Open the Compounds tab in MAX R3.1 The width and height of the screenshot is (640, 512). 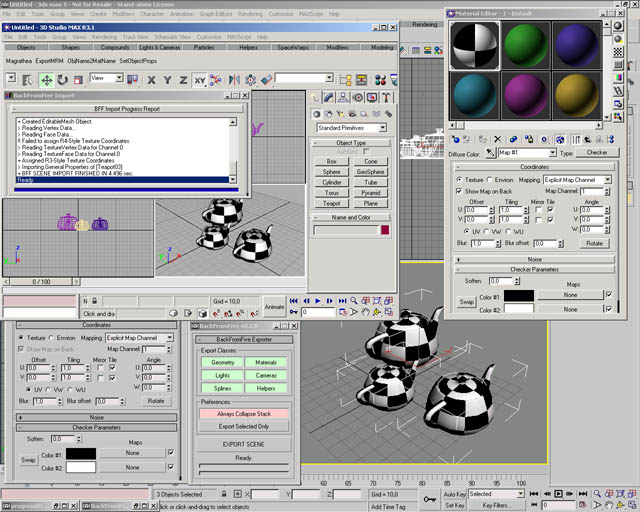[x=115, y=47]
